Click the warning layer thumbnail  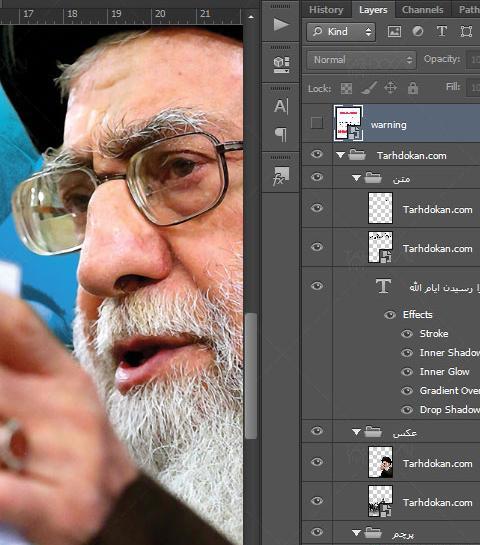coord(349,123)
